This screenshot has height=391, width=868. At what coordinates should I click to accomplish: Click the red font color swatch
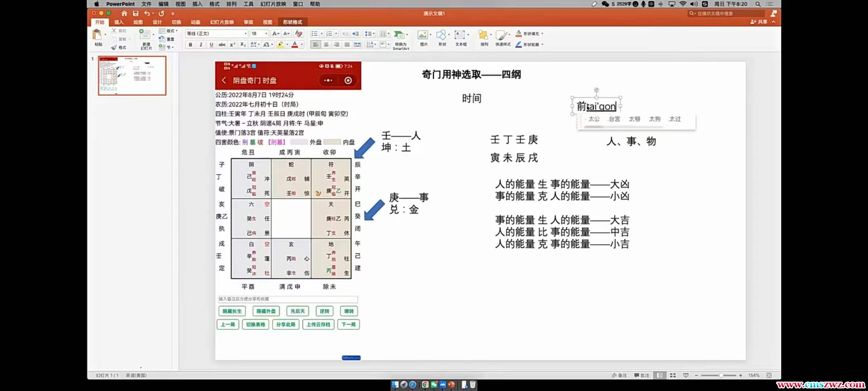click(295, 45)
